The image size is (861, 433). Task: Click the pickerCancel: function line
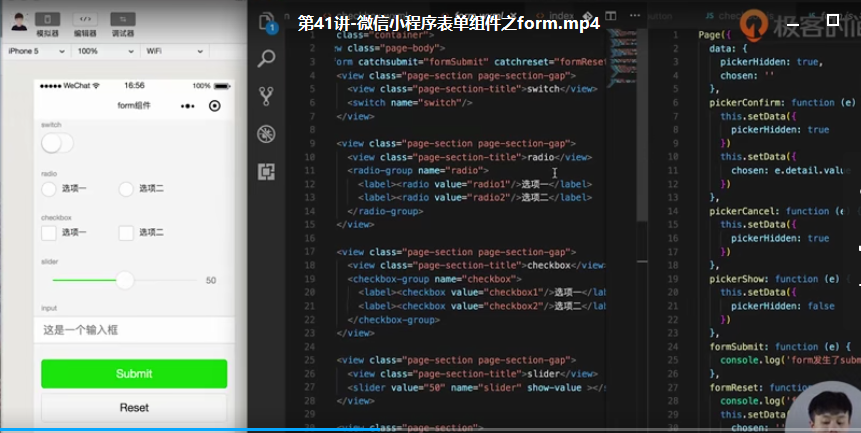point(777,211)
